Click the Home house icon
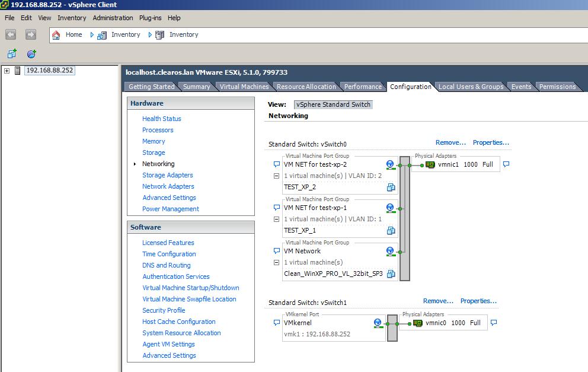The image size is (588, 372). click(56, 35)
